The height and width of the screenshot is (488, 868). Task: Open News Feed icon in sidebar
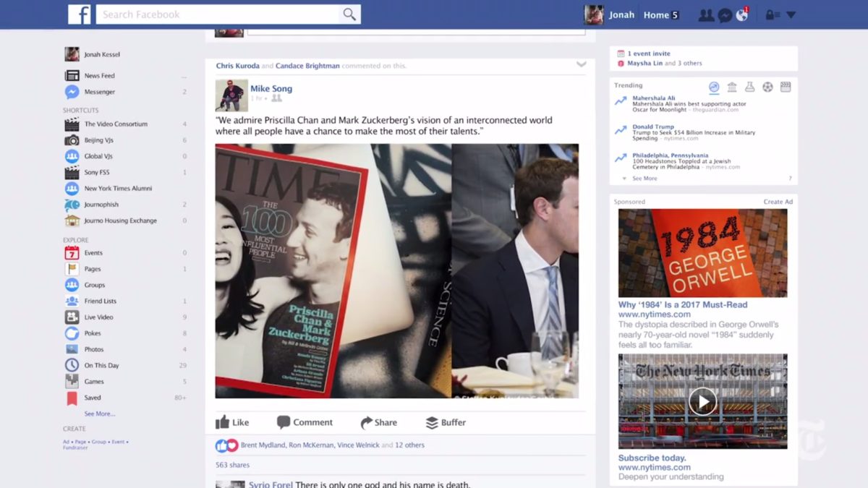72,75
